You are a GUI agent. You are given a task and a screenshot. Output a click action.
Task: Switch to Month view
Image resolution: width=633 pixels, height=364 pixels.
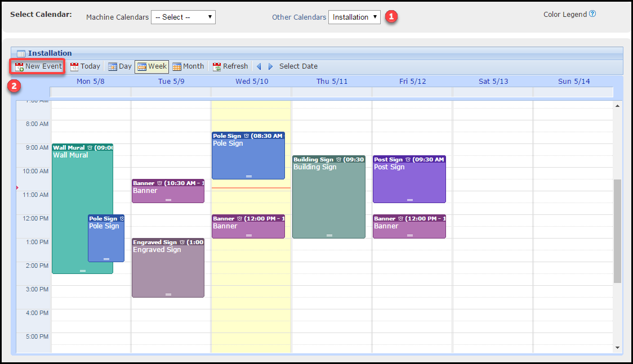tap(188, 66)
